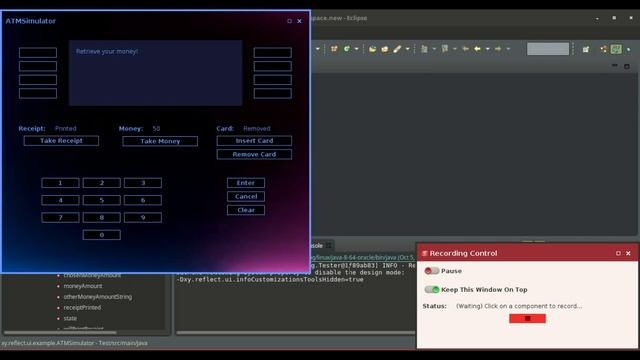
Task: Click the Next Annotation icon in Eclipse toolbar
Action: click(x=424, y=49)
